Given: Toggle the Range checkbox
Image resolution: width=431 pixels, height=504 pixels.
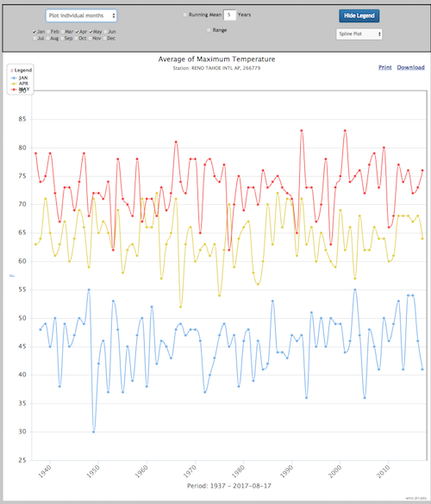Looking at the screenshot, I should click(x=209, y=30).
